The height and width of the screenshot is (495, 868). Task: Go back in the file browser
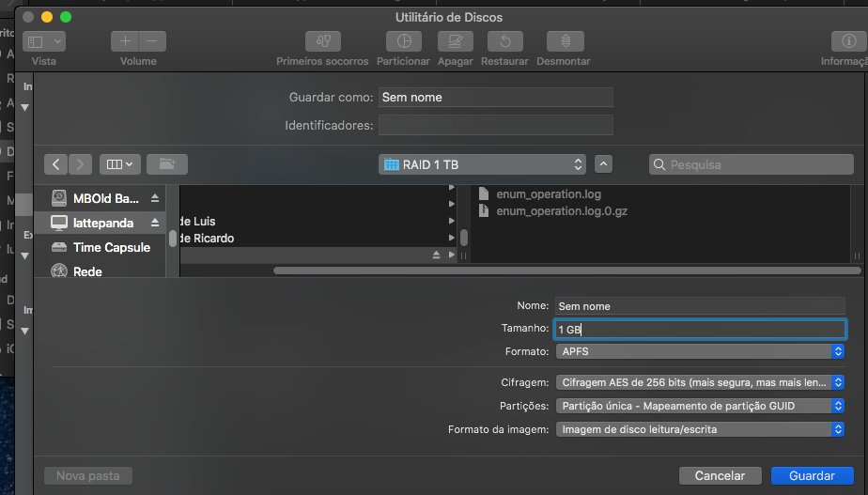pyautogui.click(x=56, y=164)
